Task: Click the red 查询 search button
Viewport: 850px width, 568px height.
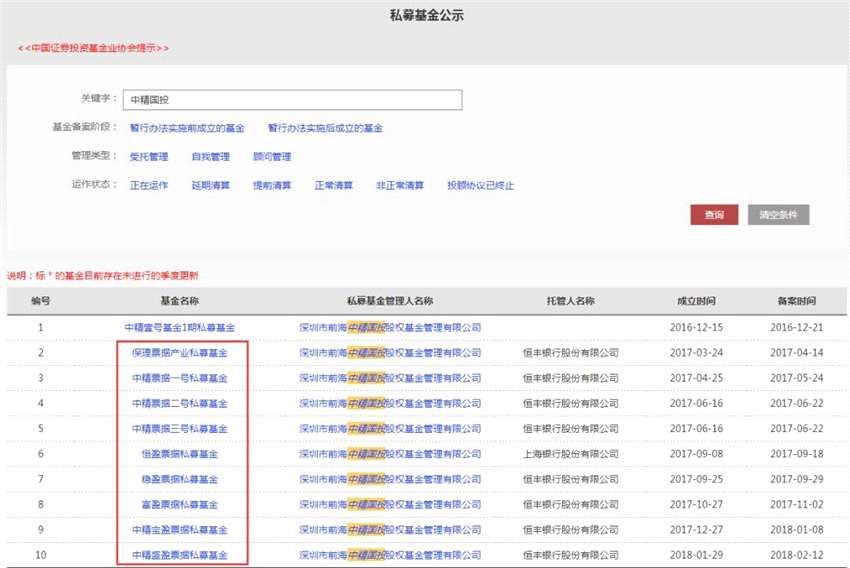Action: tap(713, 215)
